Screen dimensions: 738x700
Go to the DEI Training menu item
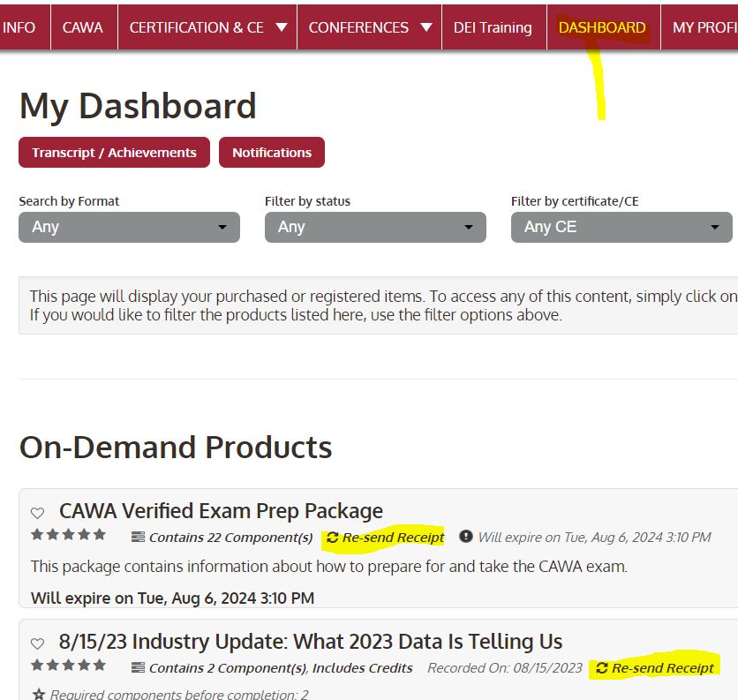493,27
